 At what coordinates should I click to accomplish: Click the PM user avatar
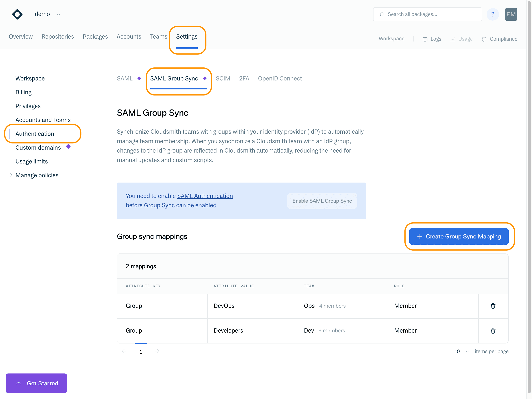[x=511, y=14]
